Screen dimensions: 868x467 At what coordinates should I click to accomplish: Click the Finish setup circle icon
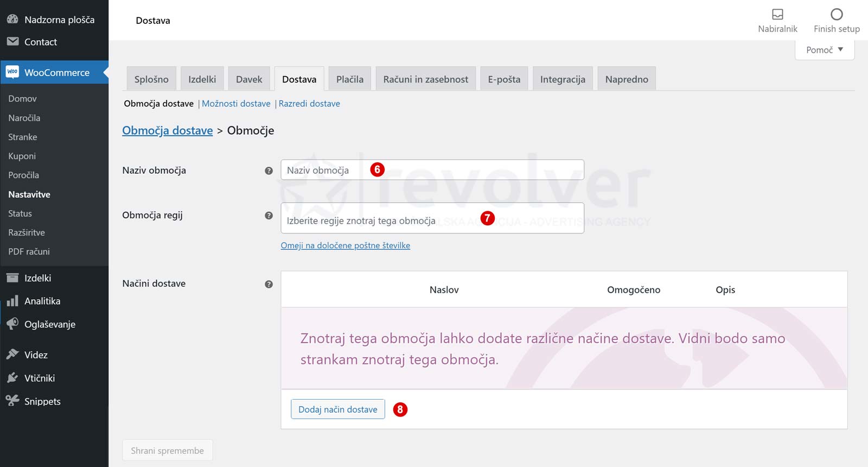837,15
